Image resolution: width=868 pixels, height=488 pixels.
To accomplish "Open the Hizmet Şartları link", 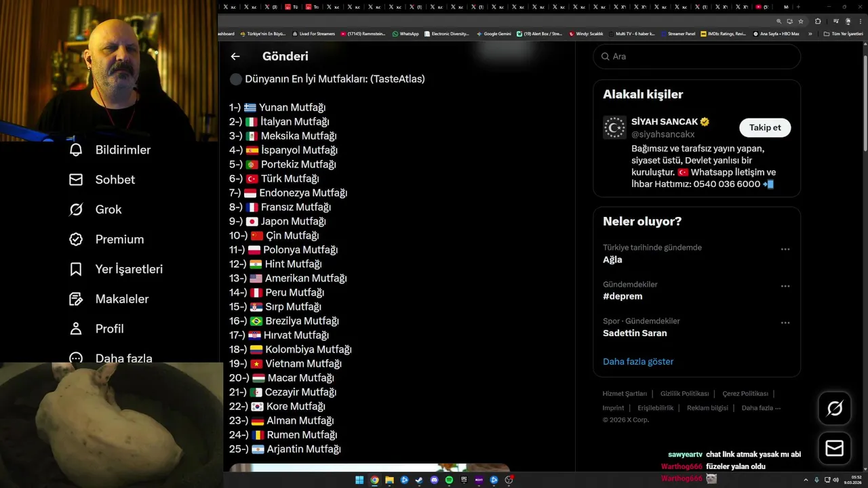I will click(x=625, y=394).
